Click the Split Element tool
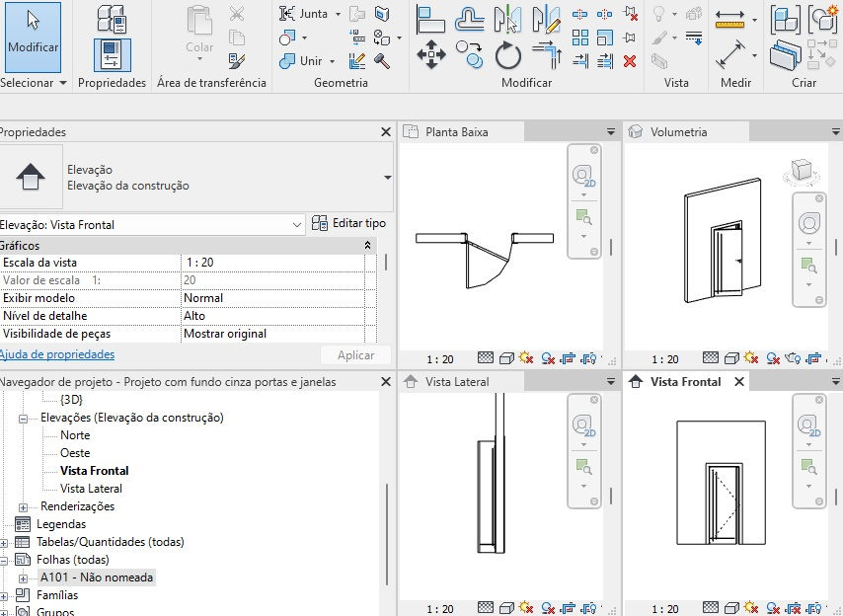Image resolution: width=843 pixels, height=616 pixels. (579, 14)
